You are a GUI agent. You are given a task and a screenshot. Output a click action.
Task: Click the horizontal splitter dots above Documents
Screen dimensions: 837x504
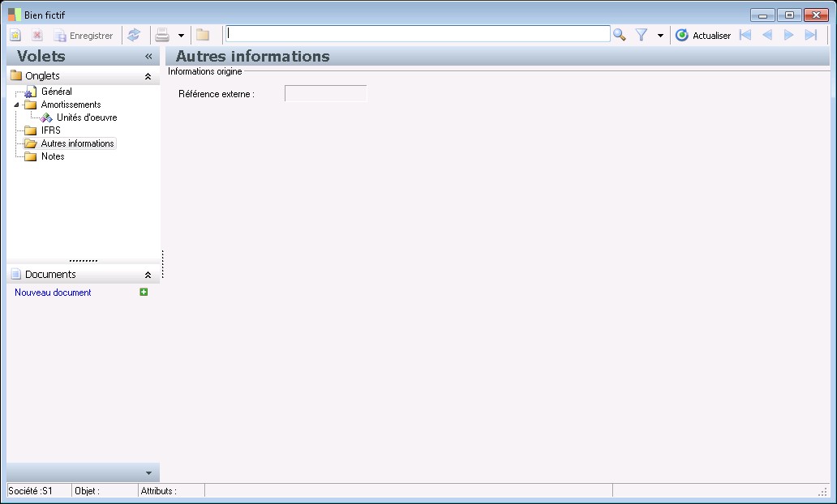(x=84, y=261)
